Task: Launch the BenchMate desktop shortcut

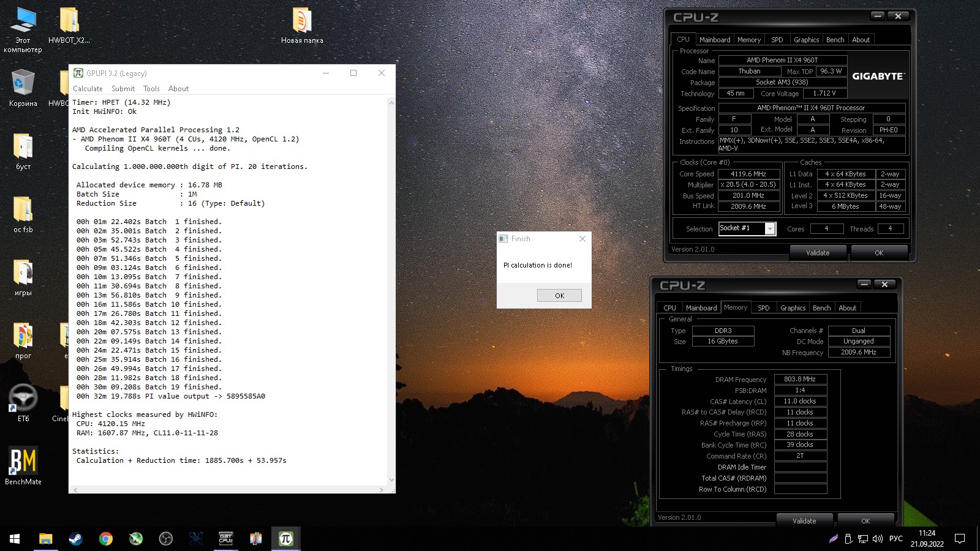Action: tap(23, 467)
